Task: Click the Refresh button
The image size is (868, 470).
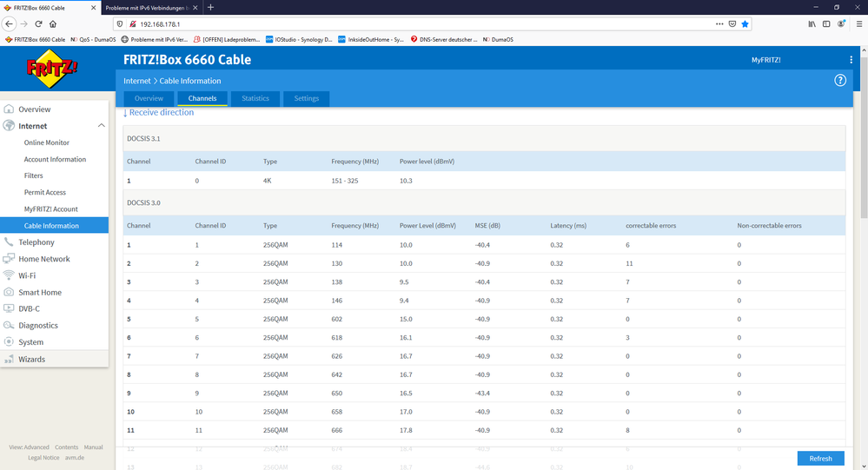Action: click(820, 459)
